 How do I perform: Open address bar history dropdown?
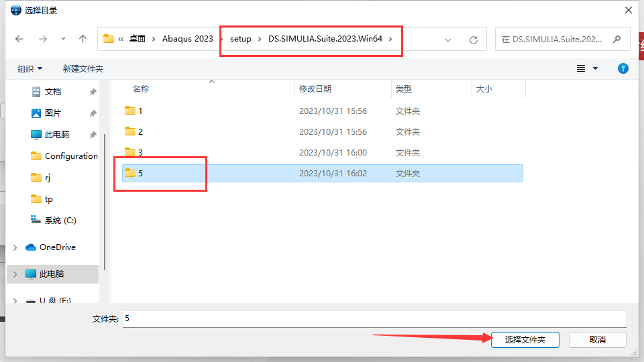[x=448, y=40]
